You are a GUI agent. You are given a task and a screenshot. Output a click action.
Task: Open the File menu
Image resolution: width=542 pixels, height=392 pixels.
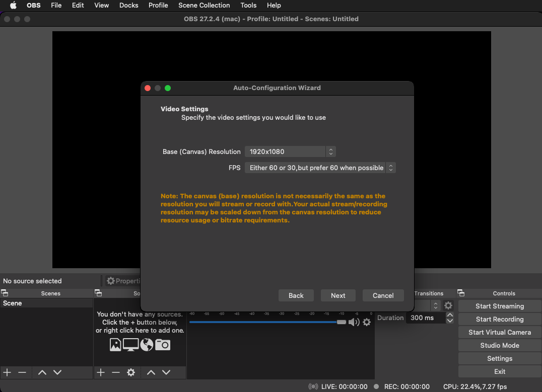coord(56,5)
